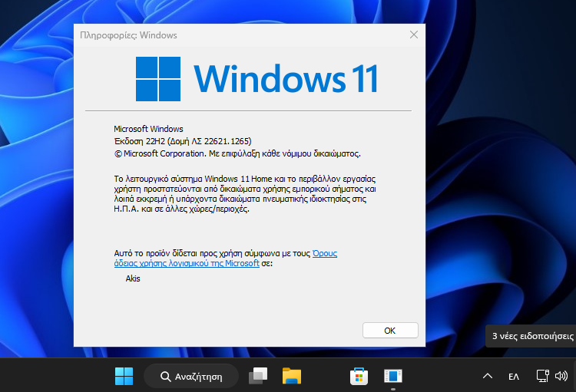
Task: Open Microsoft Store from the taskbar
Action: pos(359,376)
